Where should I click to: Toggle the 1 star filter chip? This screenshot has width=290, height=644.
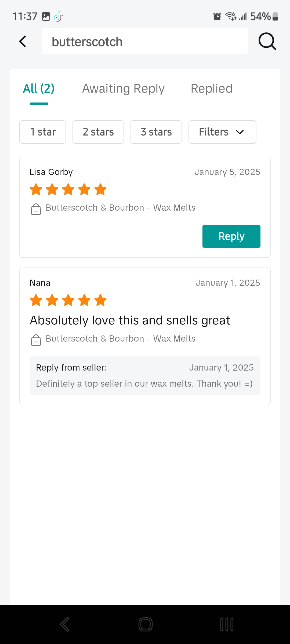click(x=43, y=132)
